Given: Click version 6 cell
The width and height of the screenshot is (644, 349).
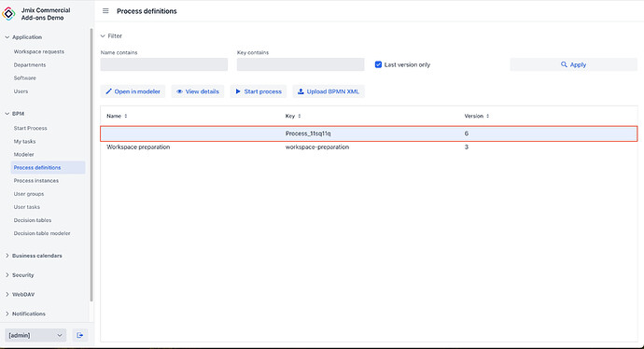Looking at the screenshot, I should (466, 133).
